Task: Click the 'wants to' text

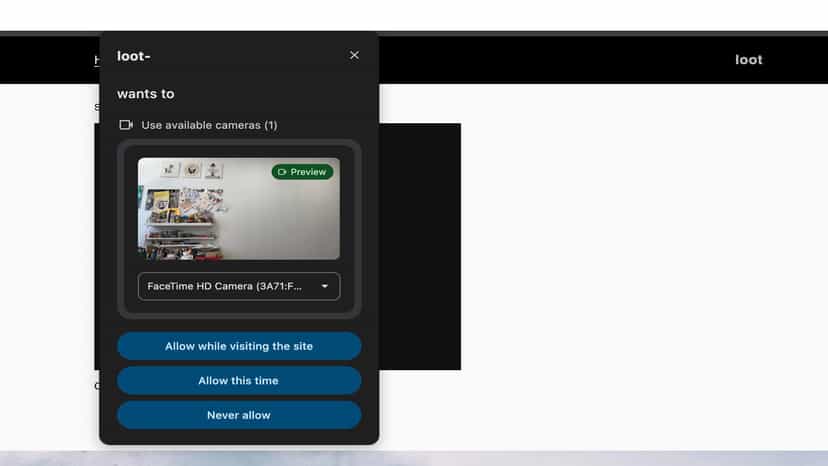Action: (146, 94)
